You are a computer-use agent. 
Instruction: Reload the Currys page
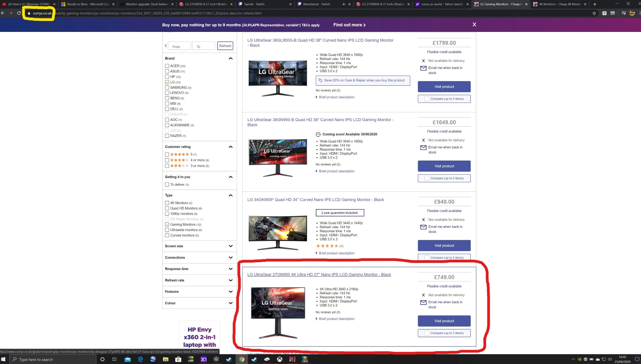(19, 13)
